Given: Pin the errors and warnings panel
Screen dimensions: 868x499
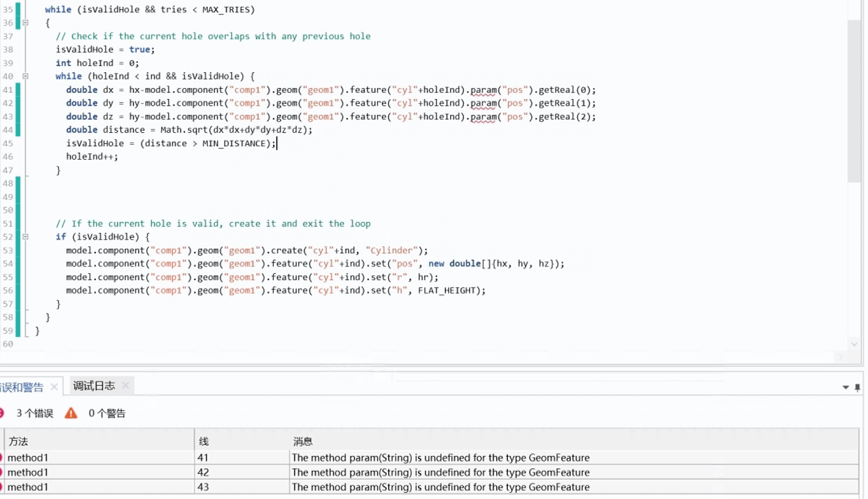Looking at the screenshot, I should point(857,387).
